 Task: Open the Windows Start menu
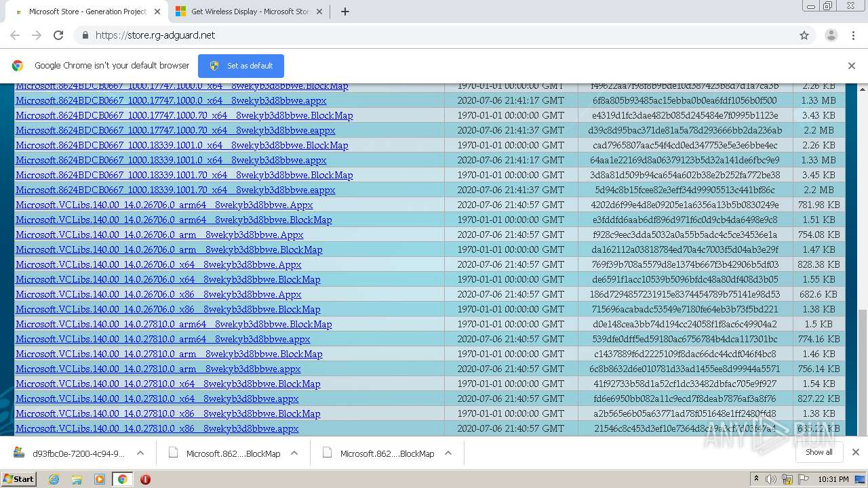coord(18,479)
